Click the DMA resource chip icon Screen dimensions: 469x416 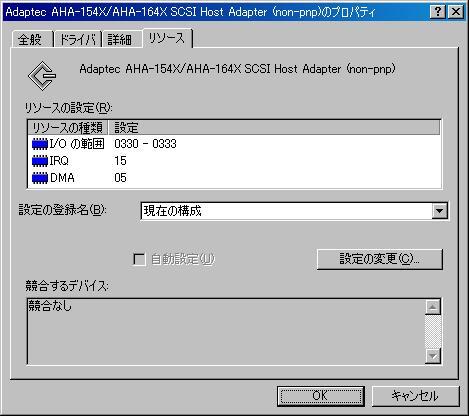pyautogui.click(x=40, y=178)
